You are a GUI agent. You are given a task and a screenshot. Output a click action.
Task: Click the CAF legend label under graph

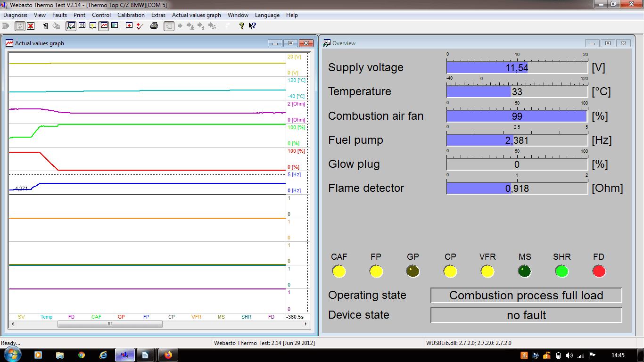(96, 317)
